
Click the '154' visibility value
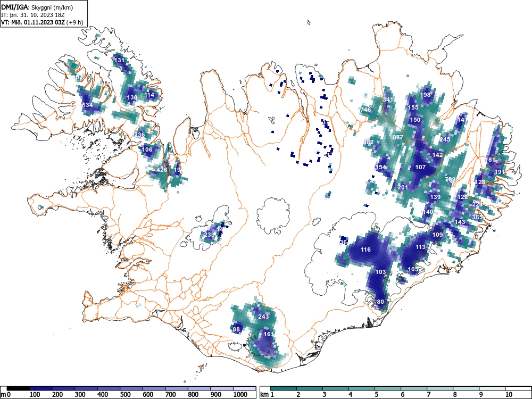point(381,167)
